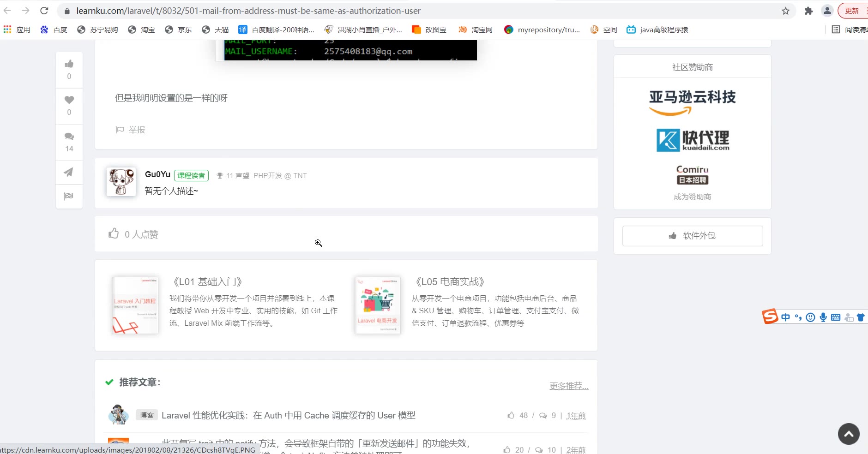Open the Laravel 性能优化实践 article
The image size is (868, 454).
point(289,415)
